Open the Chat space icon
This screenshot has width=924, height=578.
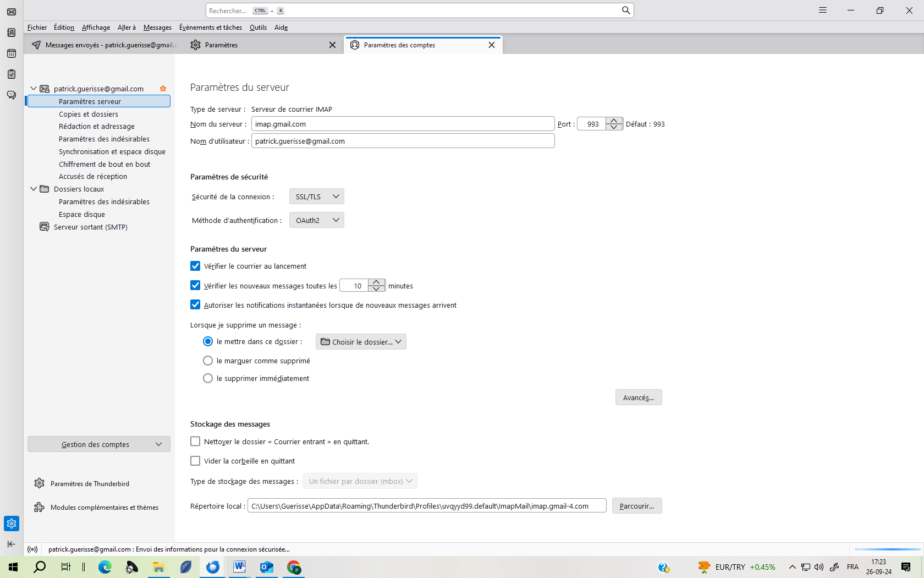pos(12,95)
